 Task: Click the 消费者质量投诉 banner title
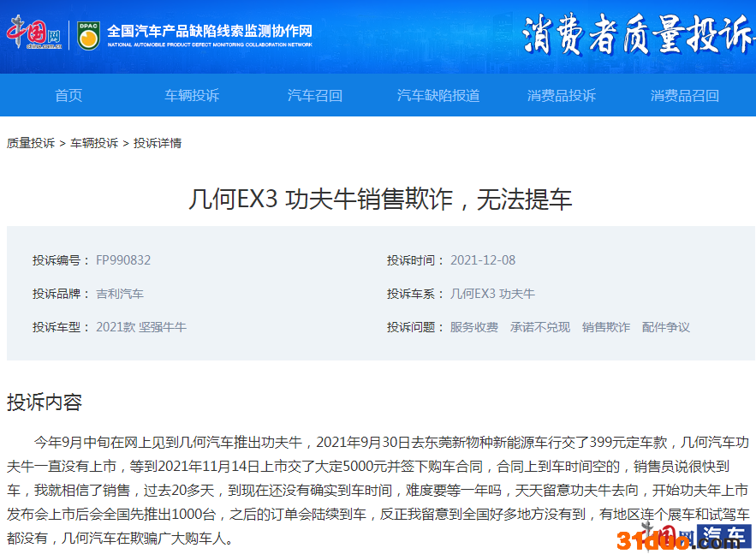pos(637,36)
